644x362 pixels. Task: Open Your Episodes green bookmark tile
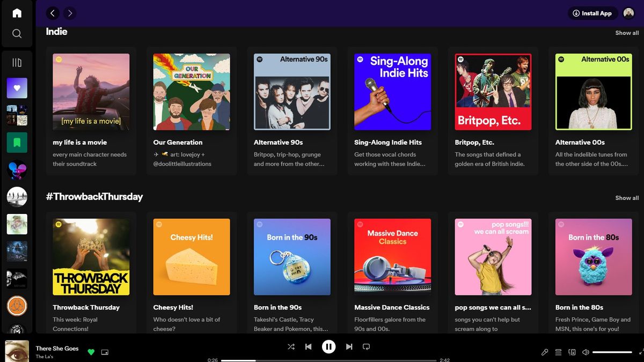pyautogui.click(x=17, y=143)
